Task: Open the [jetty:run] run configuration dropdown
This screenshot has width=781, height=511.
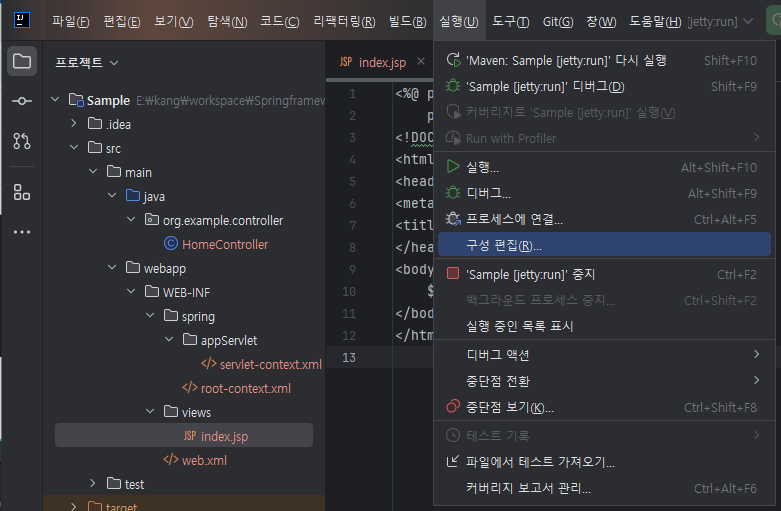Action: click(720, 21)
